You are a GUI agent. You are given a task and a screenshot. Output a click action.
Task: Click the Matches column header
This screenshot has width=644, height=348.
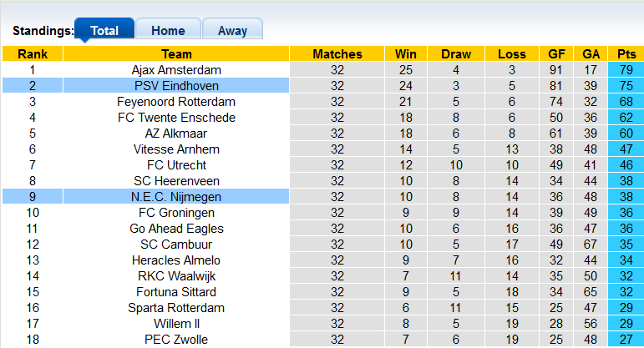click(337, 54)
